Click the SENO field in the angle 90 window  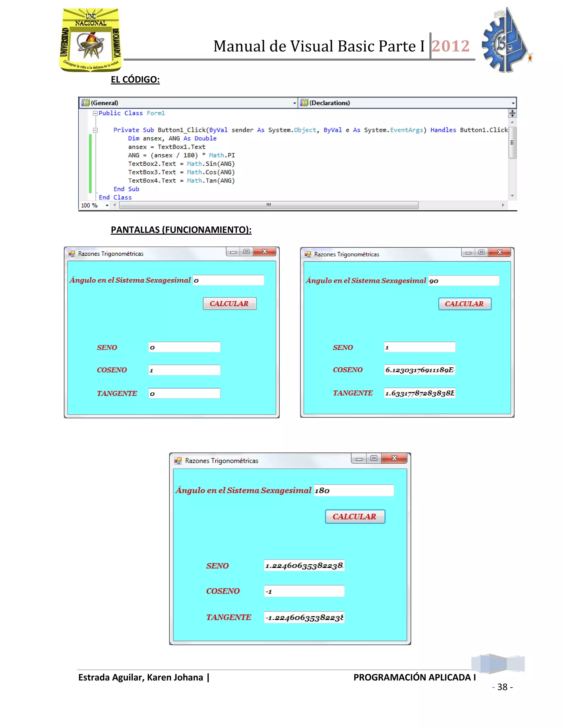coord(420,347)
